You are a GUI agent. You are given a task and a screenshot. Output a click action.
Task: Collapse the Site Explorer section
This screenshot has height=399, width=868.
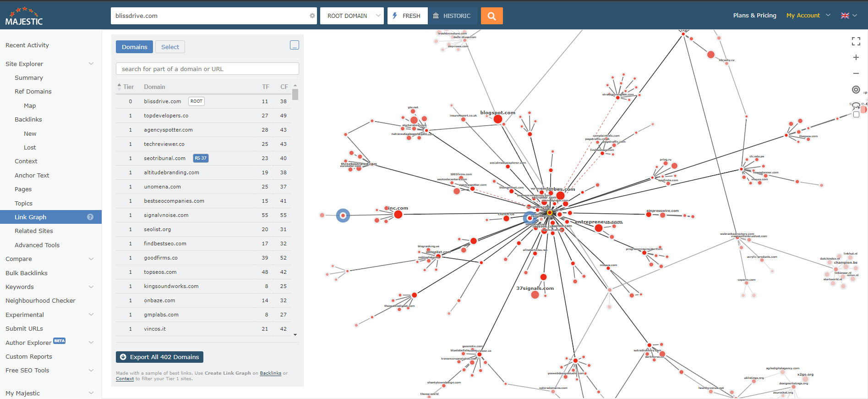click(x=91, y=64)
